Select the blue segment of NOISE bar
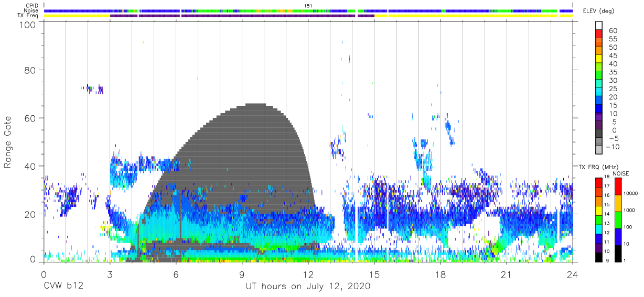644x297 pixels. tap(618, 237)
